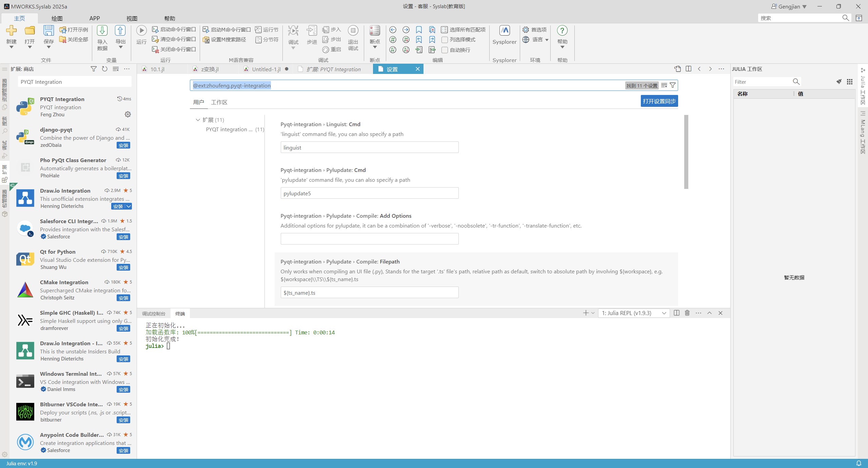Click Julia env: v1.9 in status bar
The height and width of the screenshot is (468, 868).
click(x=22, y=463)
